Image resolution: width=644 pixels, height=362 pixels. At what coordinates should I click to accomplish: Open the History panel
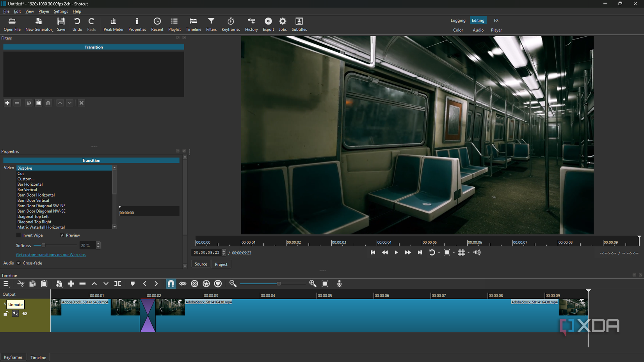[x=251, y=24]
